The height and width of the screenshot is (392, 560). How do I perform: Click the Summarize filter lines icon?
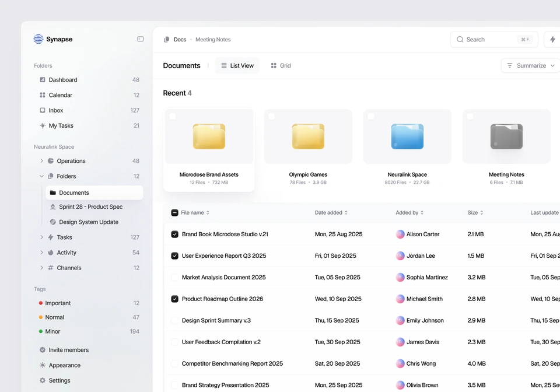tap(510, 65)
